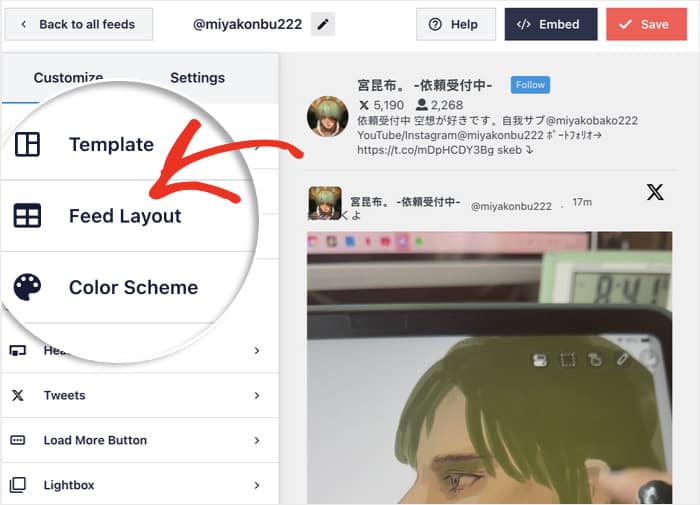Viewport: 700px width, 505px height.
Task: Click the Lightbox icon in sidebar
Action: tap(18, 486)
